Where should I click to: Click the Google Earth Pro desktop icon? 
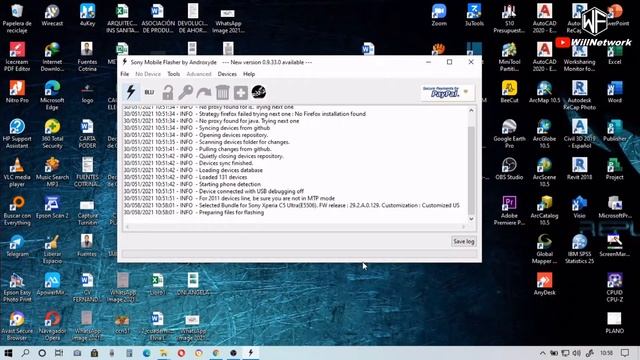coord(509,134)
